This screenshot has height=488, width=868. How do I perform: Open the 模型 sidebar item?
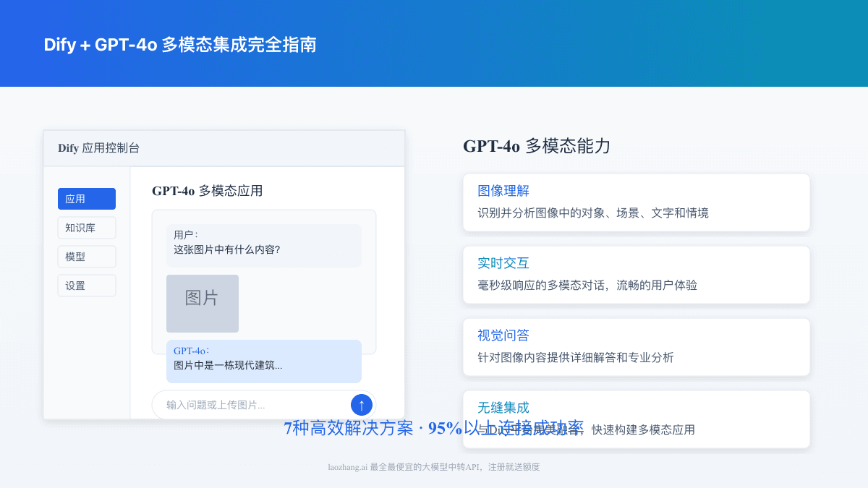(87, 257)
